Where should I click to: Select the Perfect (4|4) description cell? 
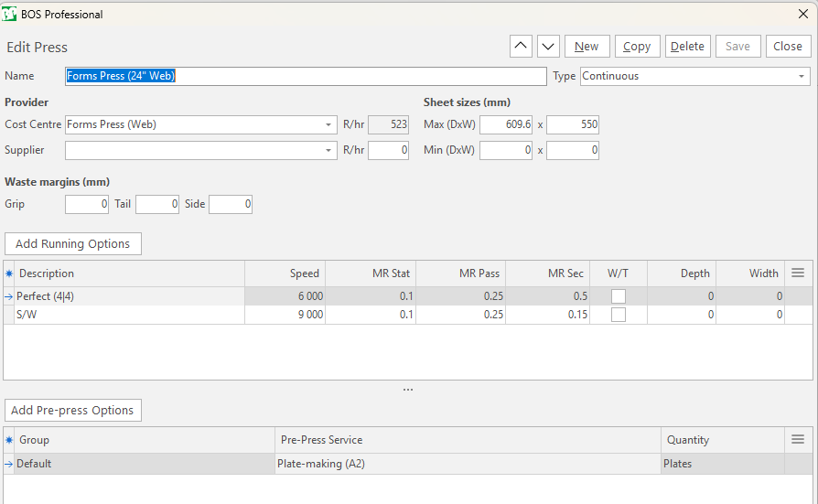coord(129,296)
